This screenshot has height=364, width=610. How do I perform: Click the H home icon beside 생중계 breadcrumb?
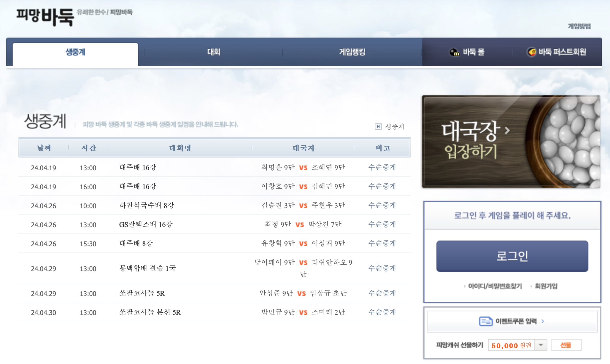[x=378, y=126]
